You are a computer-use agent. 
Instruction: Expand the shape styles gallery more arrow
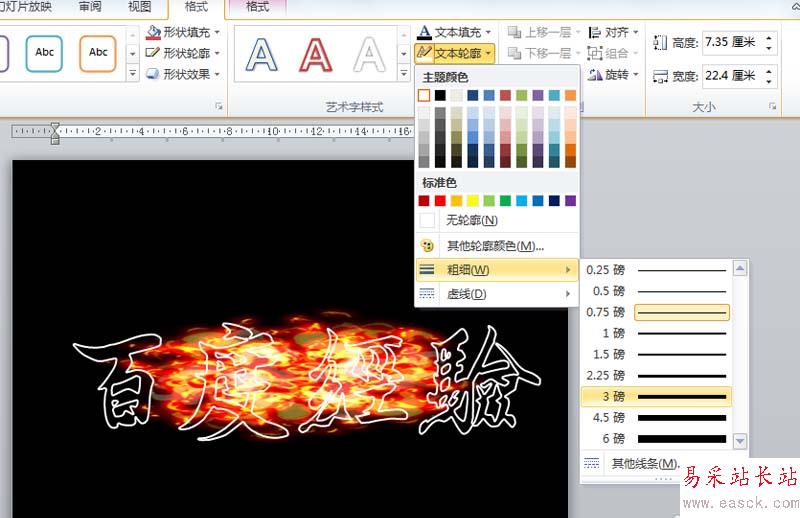point(132,73)
